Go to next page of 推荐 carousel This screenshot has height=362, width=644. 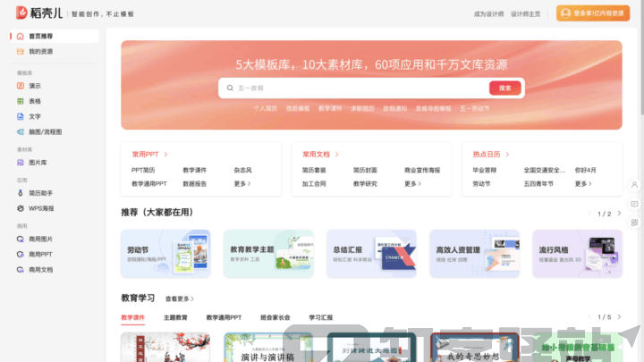coord(617,214)
